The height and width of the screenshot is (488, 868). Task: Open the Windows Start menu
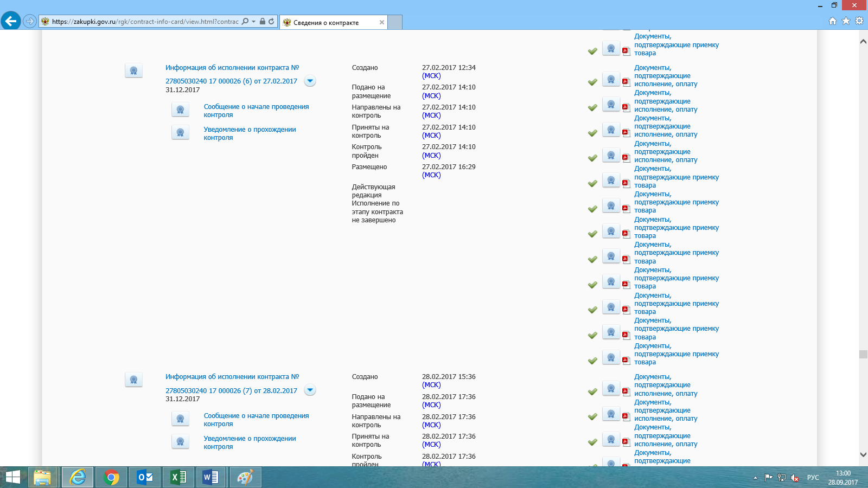pos(12,477)
